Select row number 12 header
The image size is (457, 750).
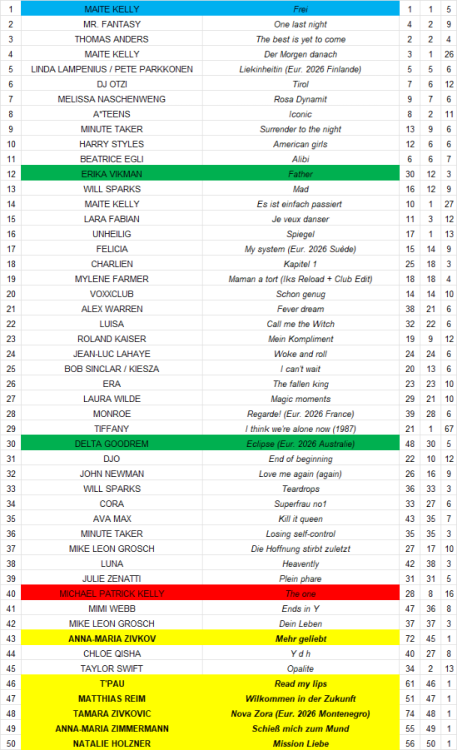point(11,174)
